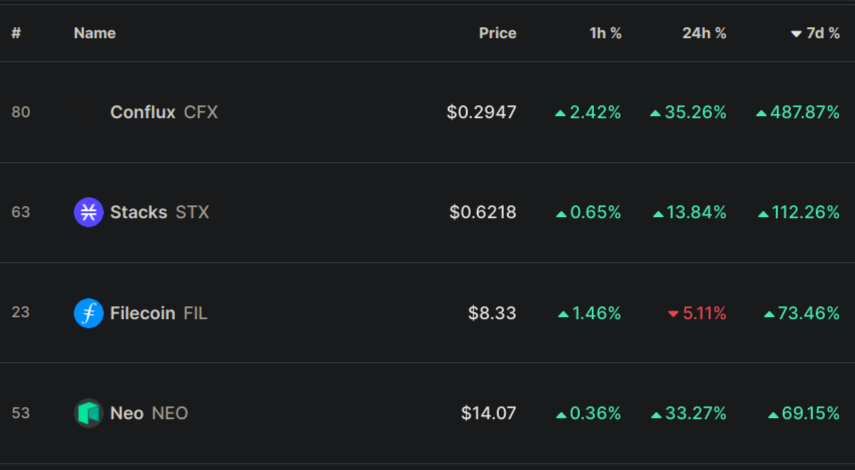Click the red down arrow by 5.11%
This screenshot has height=470, width=855.
[x=673, y=314]
